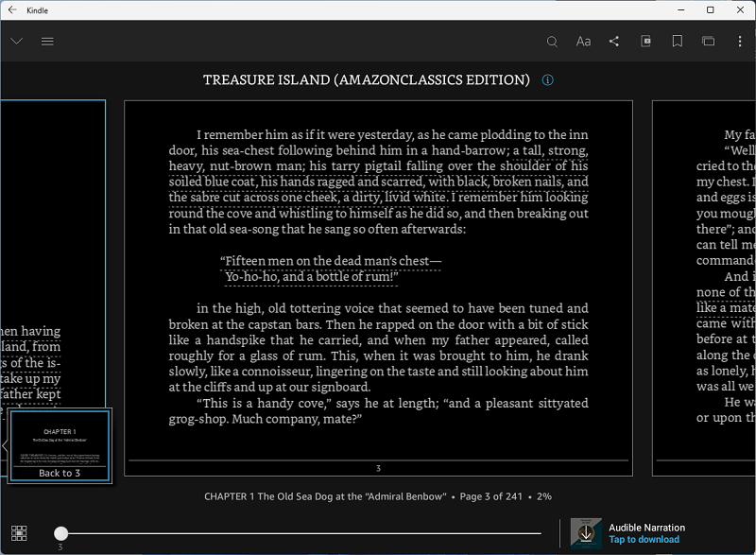Collapse the reader toolbar with the down chevron
Screen dimensions: 756x555
[x=17, y=41]
